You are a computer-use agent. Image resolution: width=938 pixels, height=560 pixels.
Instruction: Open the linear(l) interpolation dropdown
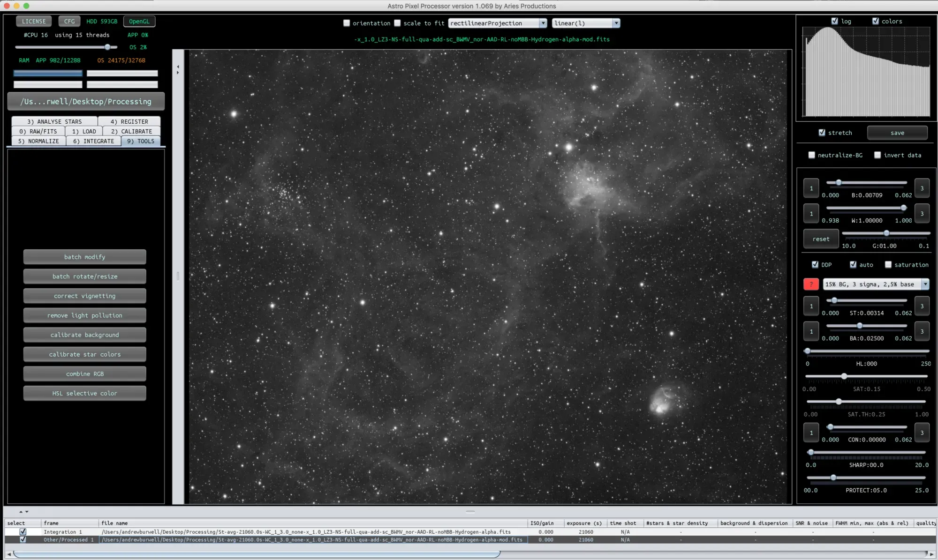pyautogui.click(x=586, y=23)
